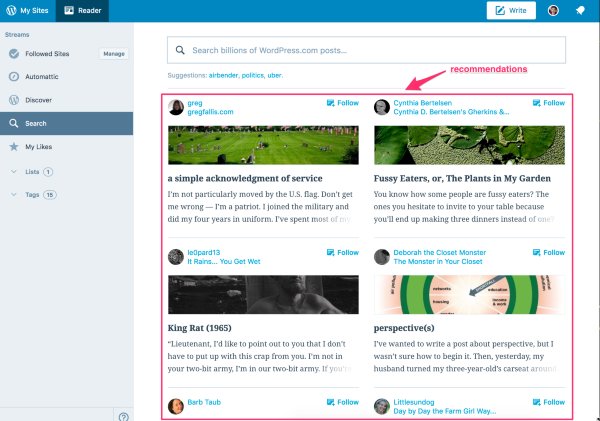Click the Write button
This screenshot has height=421, width=600.
[x=511, y=11]
